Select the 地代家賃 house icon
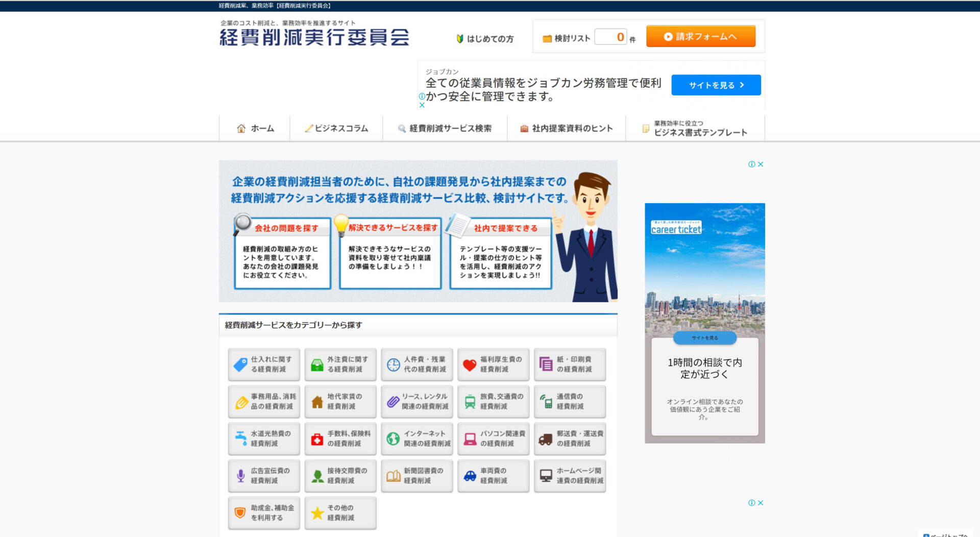Screen dimensions: 980x537 pos(316,402)
